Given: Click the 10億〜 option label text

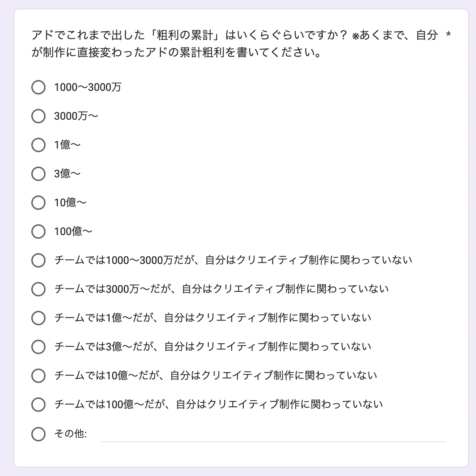Looking at the screenshot, I should pyautogui.click(x=70, y=203).
